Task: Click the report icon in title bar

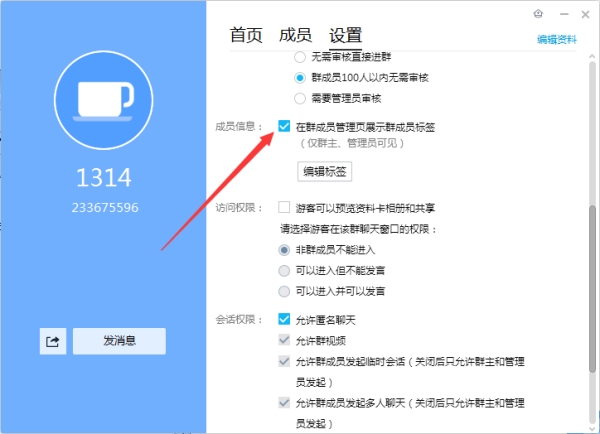Action: pyautogui.click(x=538, y=14)
